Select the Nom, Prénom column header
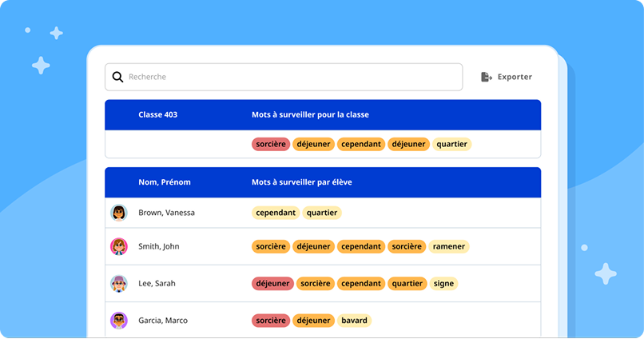644x339 pixels. (x=165, y=182)
